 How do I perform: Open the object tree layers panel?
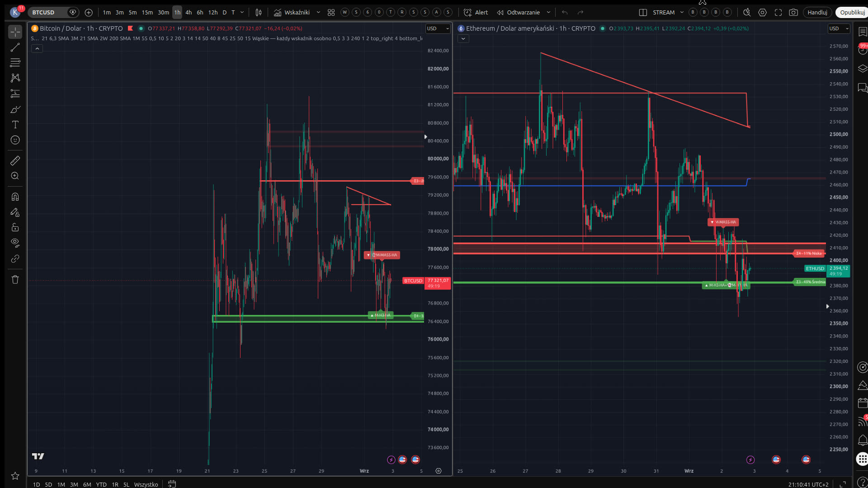coord(863,68)
